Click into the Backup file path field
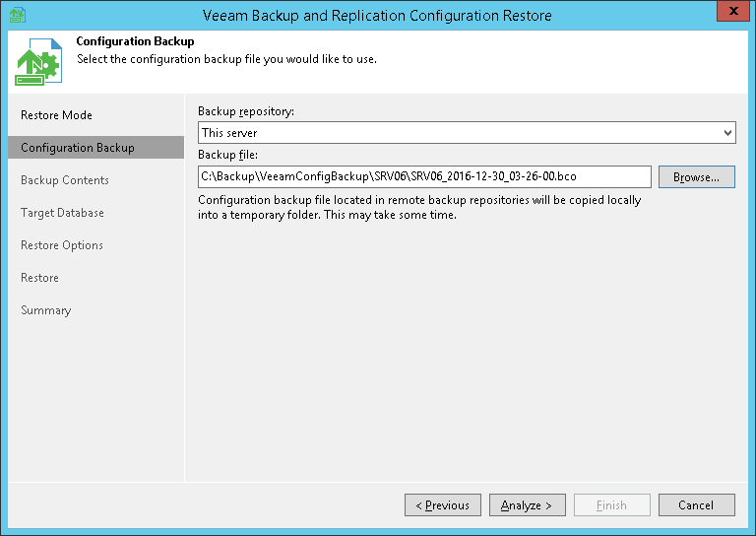This screenshot has width=756, height=536. (x=423, y=176)
